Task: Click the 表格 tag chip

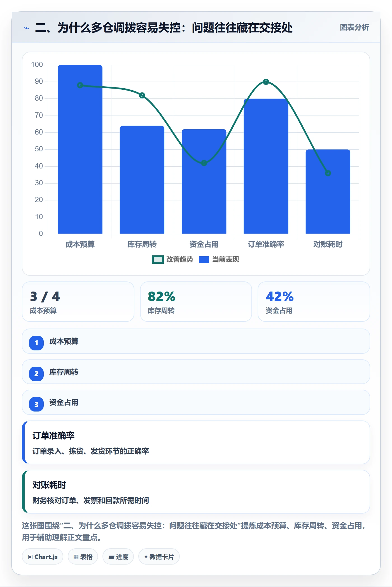Action: [x=83, y=557]
